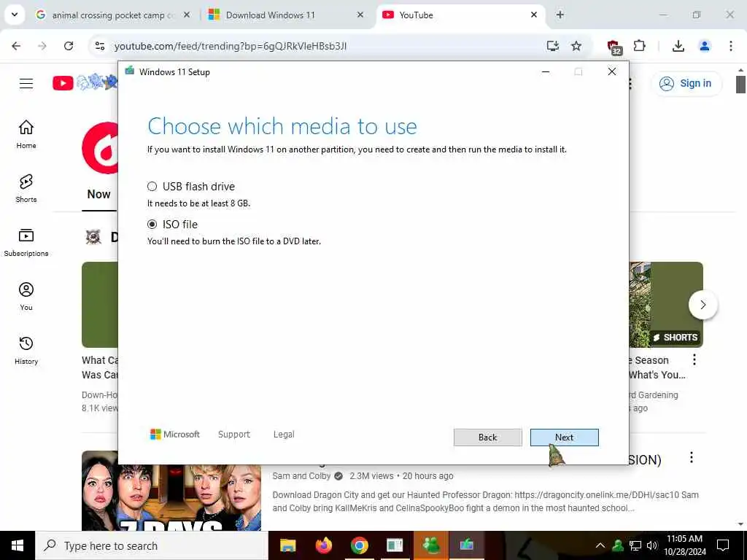
Task: Open the Chrome profile avatar
Action: click(705, 46)
